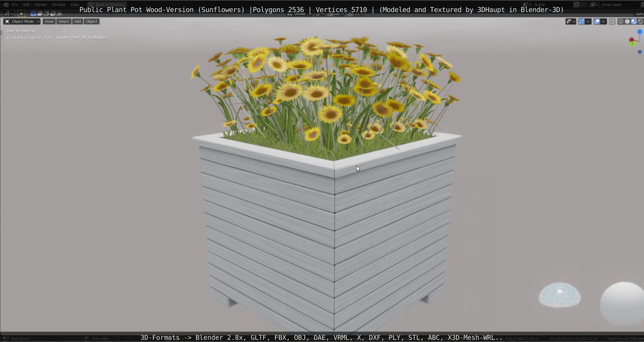
Task: Toggle the Show Gizmo button
Action: [x=581, y=21]
